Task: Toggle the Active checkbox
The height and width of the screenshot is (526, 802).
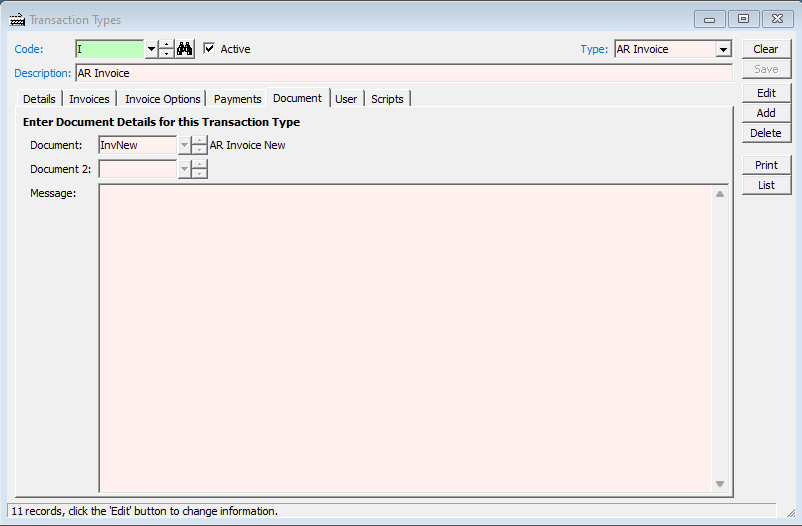Action: 209,49
